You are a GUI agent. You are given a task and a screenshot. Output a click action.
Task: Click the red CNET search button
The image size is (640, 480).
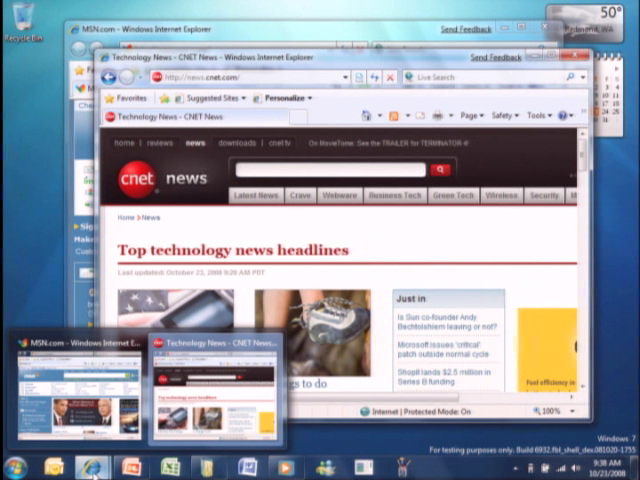coord(440,169)
